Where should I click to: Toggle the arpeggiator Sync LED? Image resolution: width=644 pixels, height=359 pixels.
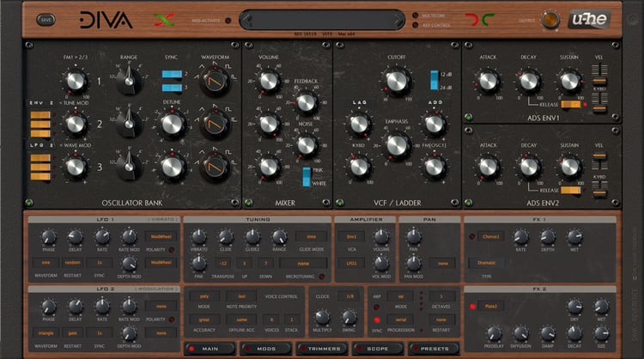click(x=377, y=320)
